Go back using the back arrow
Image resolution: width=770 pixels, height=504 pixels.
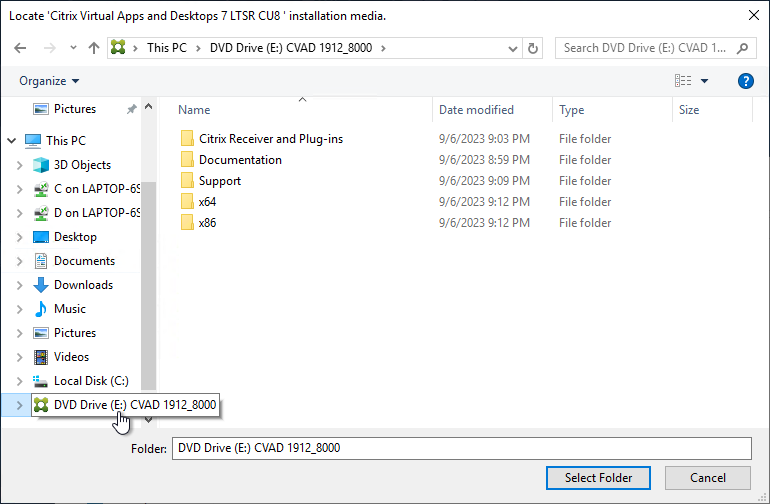pyautogui.click(x=20, y=48)
